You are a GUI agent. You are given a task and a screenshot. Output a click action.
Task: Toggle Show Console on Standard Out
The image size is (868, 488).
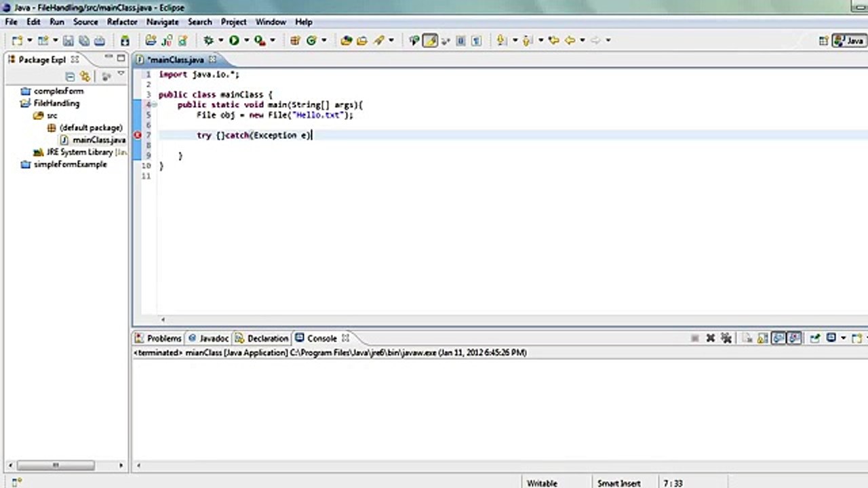778,338
